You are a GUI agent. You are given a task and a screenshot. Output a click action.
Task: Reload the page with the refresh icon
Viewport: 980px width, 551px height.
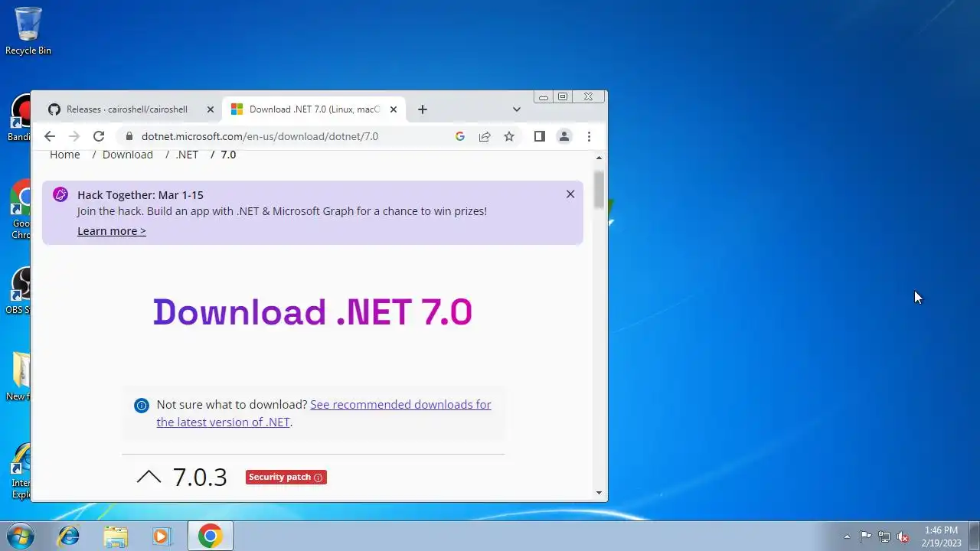click(x=99, y=136)
